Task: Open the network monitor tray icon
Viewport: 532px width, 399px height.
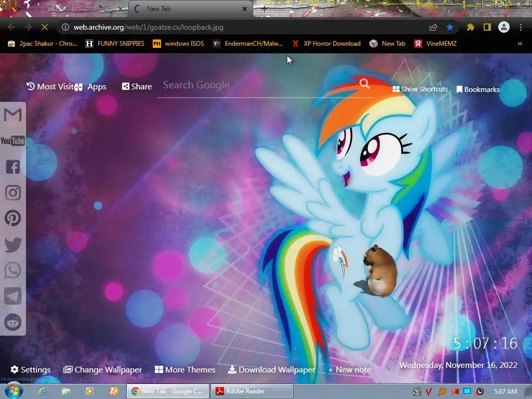Action: click(467, 391)
